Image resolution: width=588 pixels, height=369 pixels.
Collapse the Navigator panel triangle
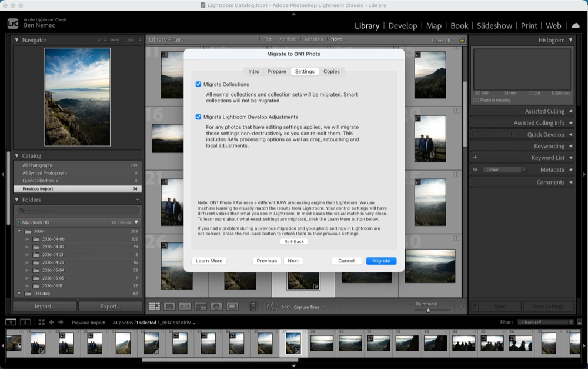16,40
